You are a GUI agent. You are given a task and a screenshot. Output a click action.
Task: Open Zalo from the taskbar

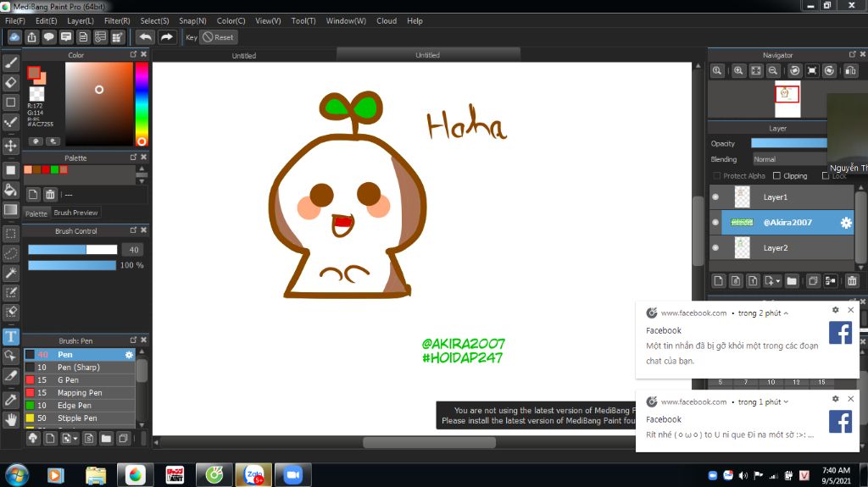pyautogui.click(x=253, y=475)
